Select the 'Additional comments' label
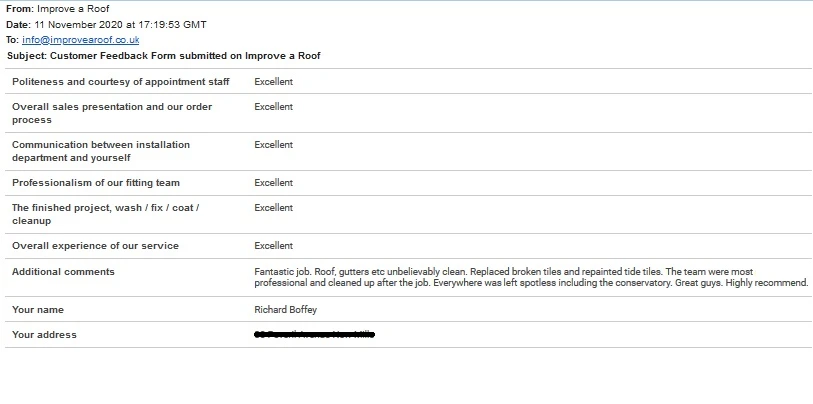The image size is (813, 404). tap(63, 272)
